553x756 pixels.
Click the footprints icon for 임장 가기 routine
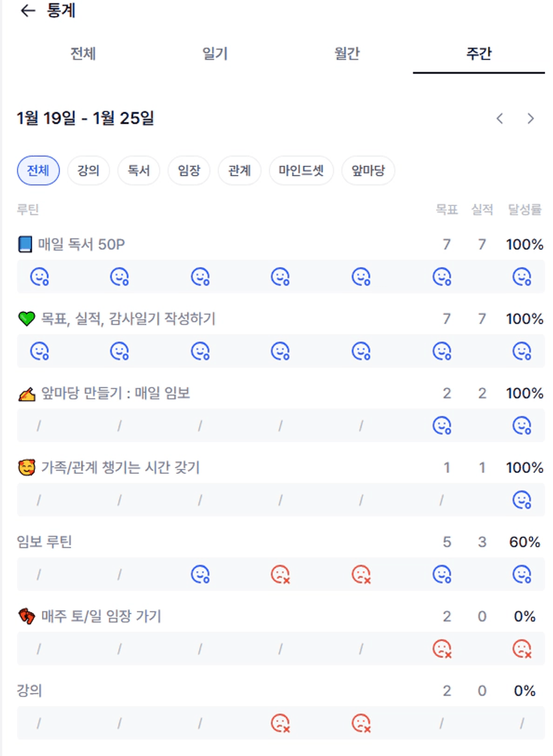coord(25,616)
